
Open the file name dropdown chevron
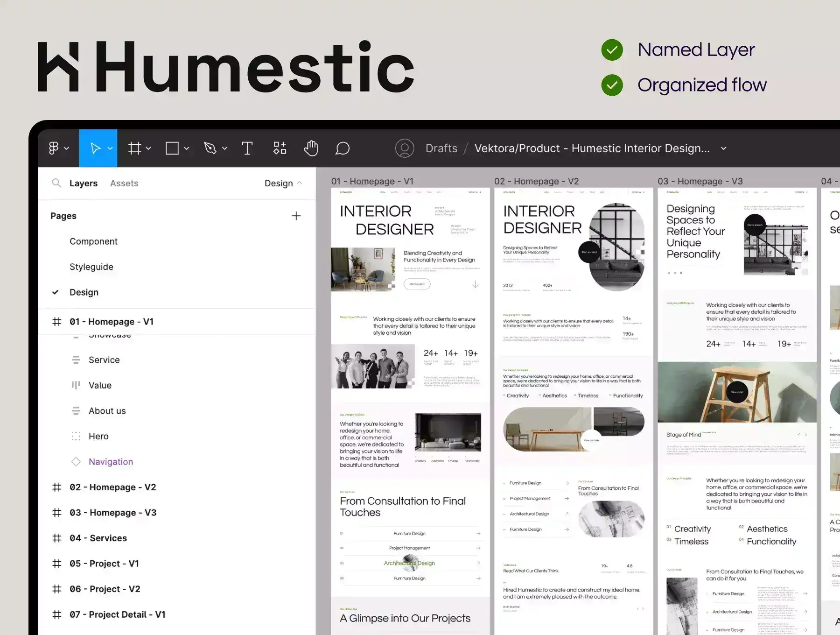(724, 148)
